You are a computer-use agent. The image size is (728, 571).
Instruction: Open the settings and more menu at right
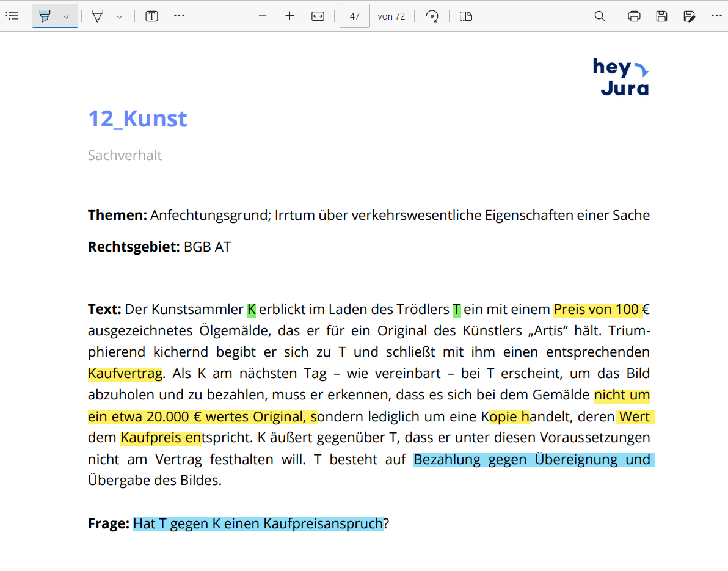pos(716,16)
